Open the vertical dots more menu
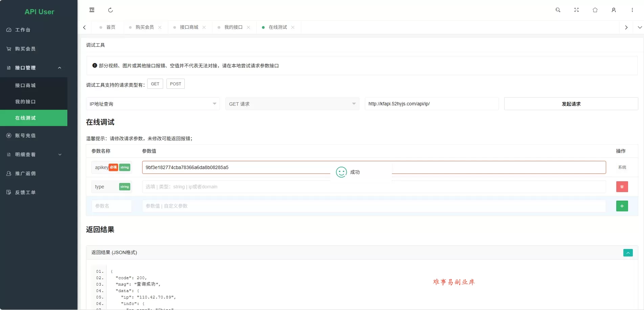This screenshot has width=644, height=310. click(x=632, y=10)
